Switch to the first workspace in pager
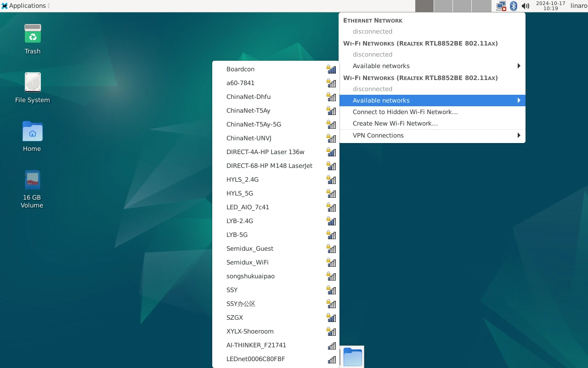The image size is (588, 368). (x=424, y=6)
